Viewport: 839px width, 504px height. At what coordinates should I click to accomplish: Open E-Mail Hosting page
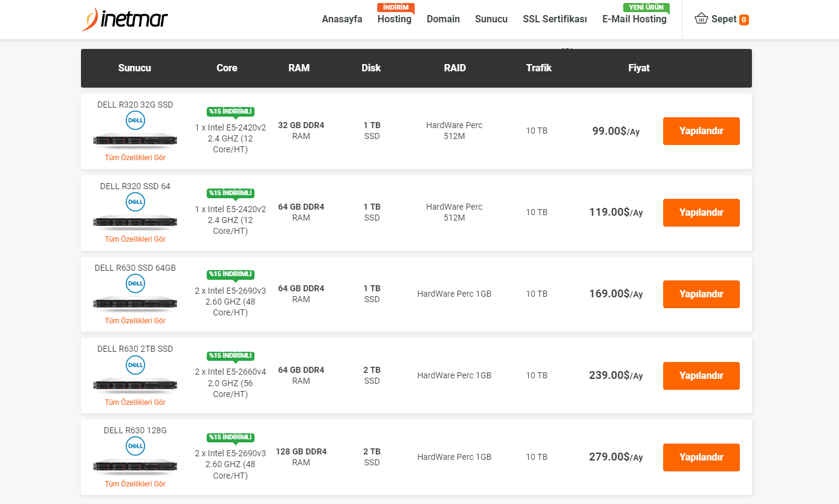[x=635, y=19]
